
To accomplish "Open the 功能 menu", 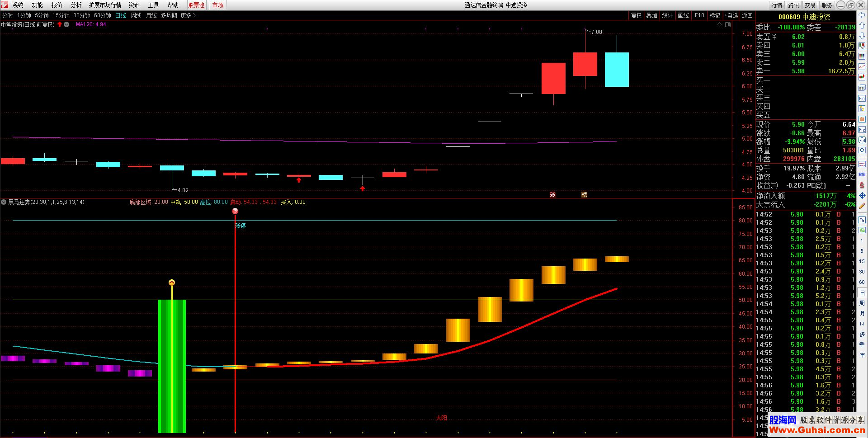I will pyautogui.click(x=38, y=5).
